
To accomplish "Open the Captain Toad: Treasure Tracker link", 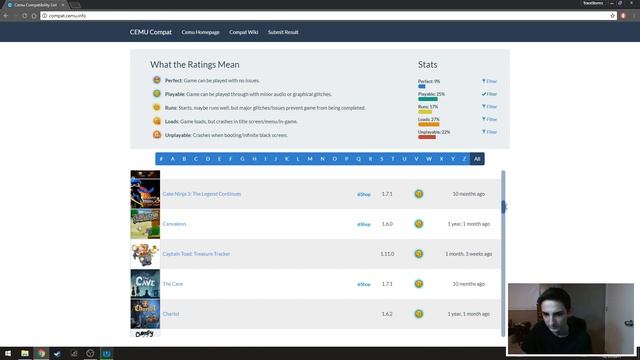I will (196, 254).
